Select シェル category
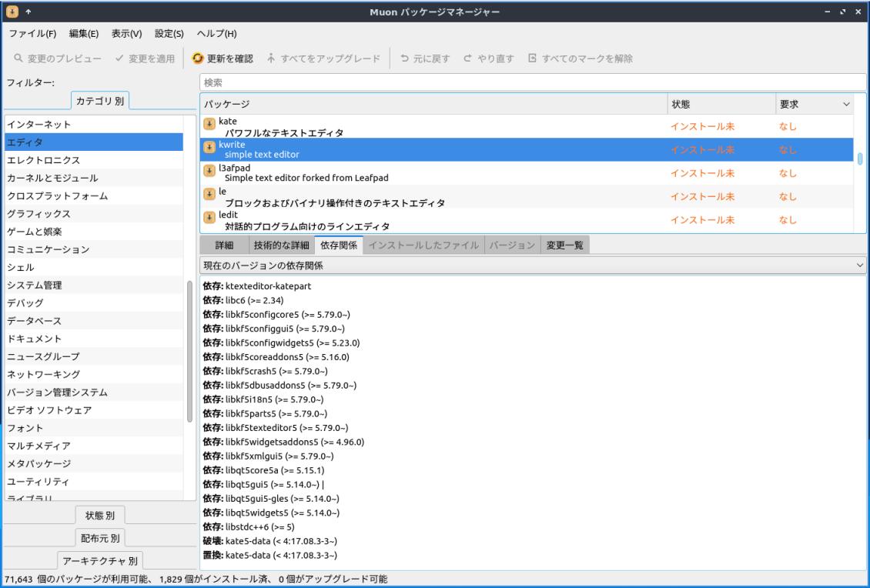870x588 pixels. tap(94, 267)
